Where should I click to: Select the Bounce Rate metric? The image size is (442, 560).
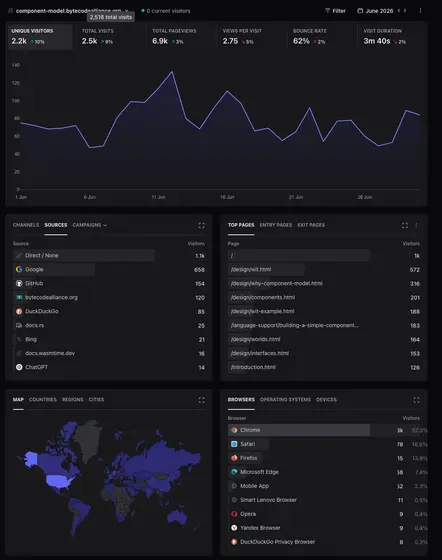point(321,36)
